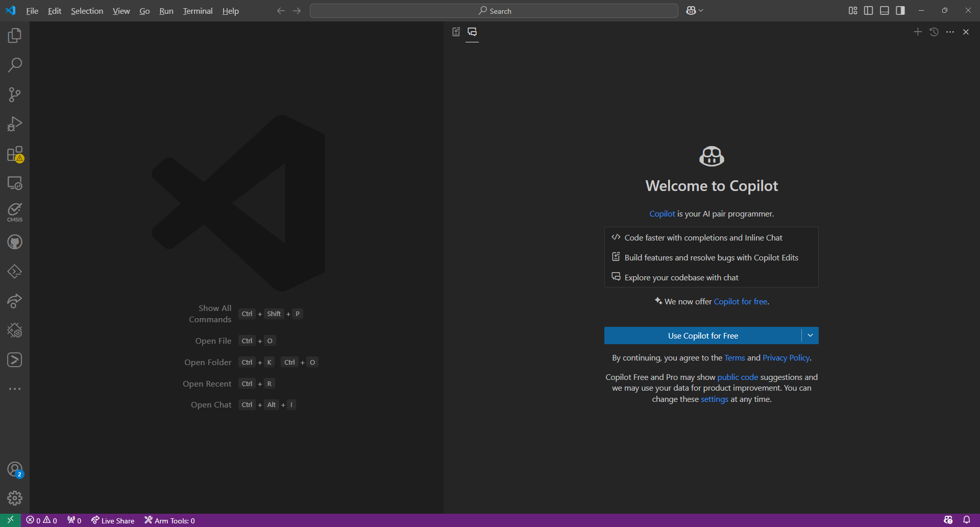
Task: Start a new chat with plus icon
Action: tap(918, 32)
